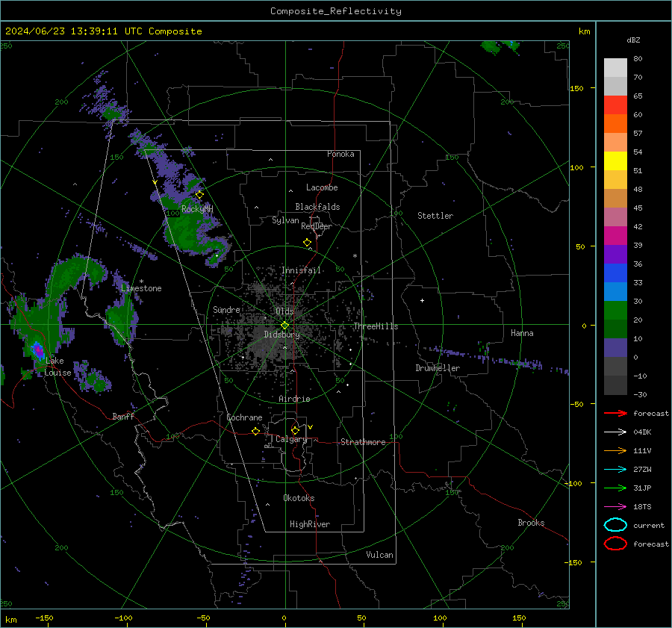The height and width of the screenshot is (628, 672).
Task: Pick the light-blue 33 dBZ swatch
Action: (x=615, y=291)
